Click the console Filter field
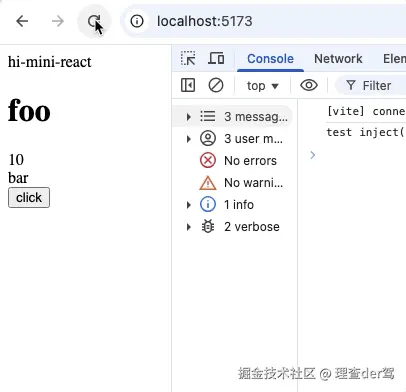Screen dimensions: 406x392 coord(371,86)
